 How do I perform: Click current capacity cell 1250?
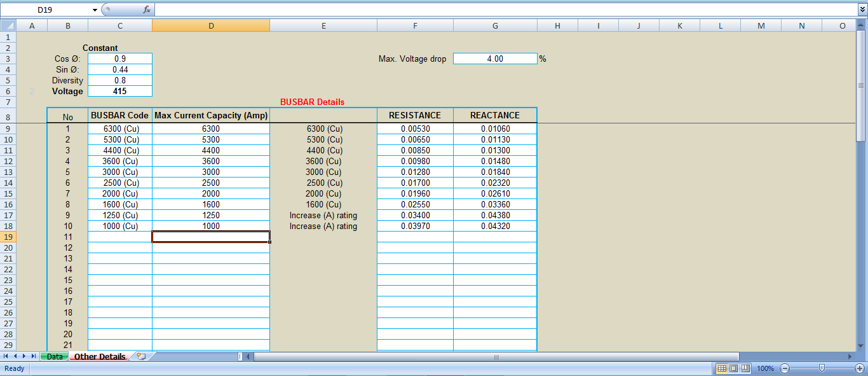211,215
